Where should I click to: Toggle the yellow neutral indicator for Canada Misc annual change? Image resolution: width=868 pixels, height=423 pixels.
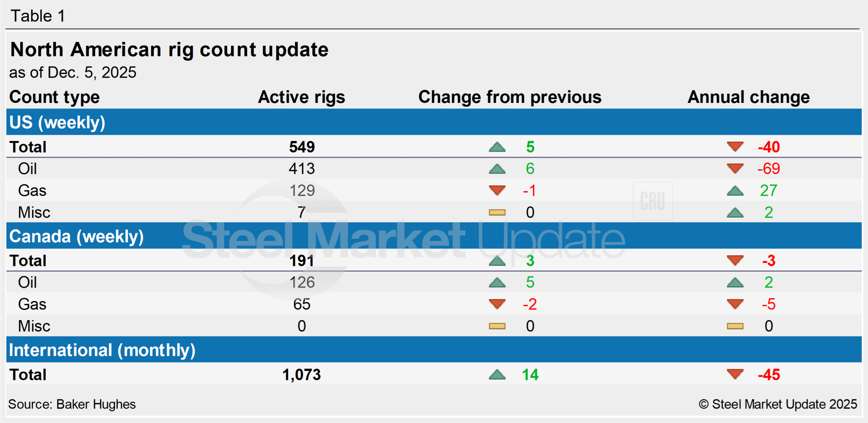735,326
